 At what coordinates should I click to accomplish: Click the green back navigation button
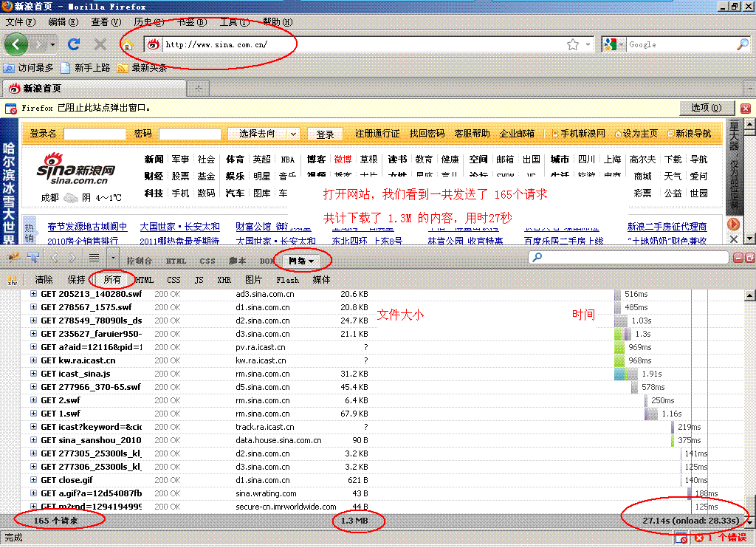[16, 44]
